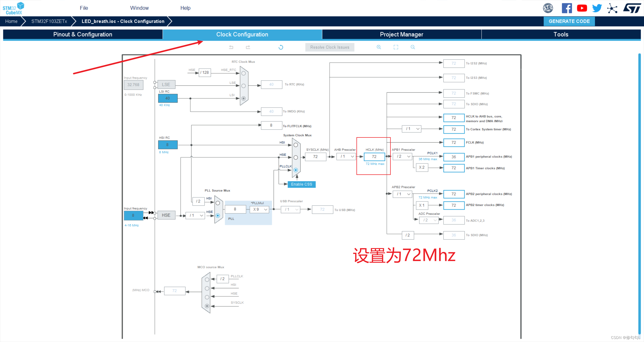The image size is (644, 342).
Task: Click the circular refresh icon in clock toolbar
Action: click(281, 47)
